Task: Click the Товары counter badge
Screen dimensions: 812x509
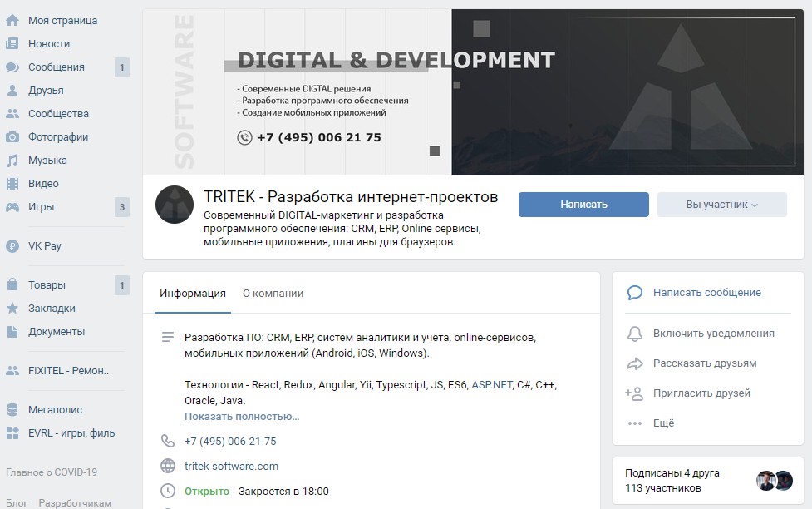Action: click(121, 285)
